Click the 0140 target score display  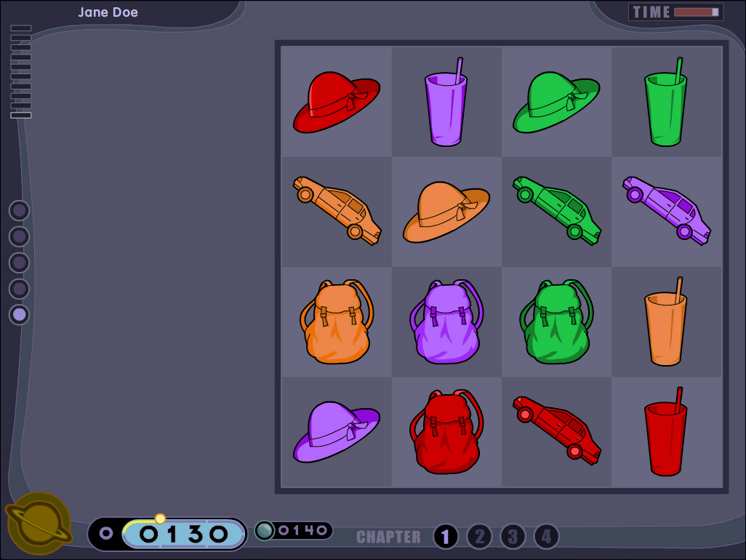302,530
